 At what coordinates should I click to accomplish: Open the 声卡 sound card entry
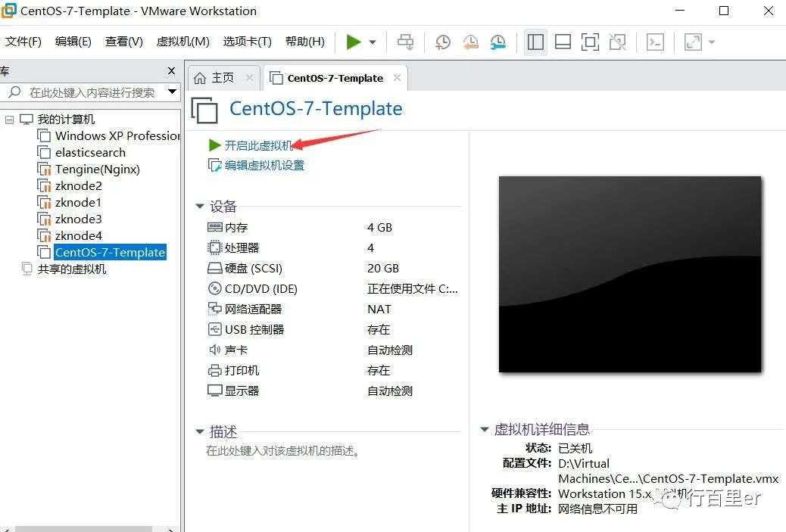tap(235, 350)
